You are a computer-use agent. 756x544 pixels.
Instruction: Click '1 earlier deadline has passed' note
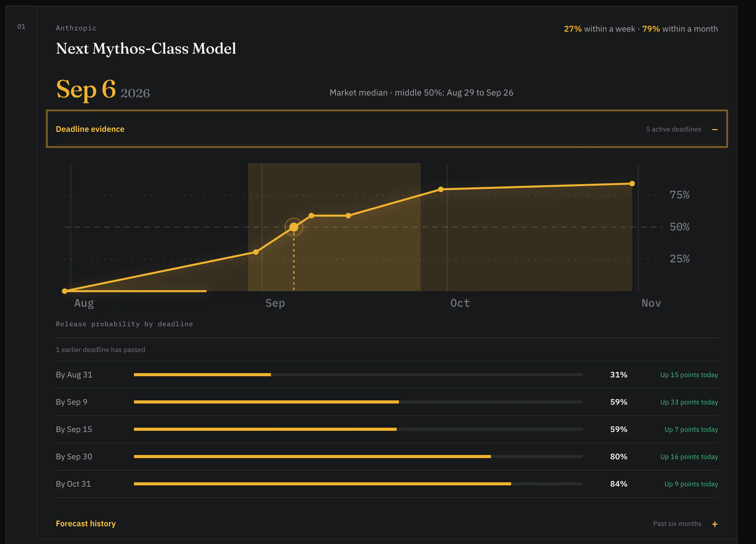(100, 350)
